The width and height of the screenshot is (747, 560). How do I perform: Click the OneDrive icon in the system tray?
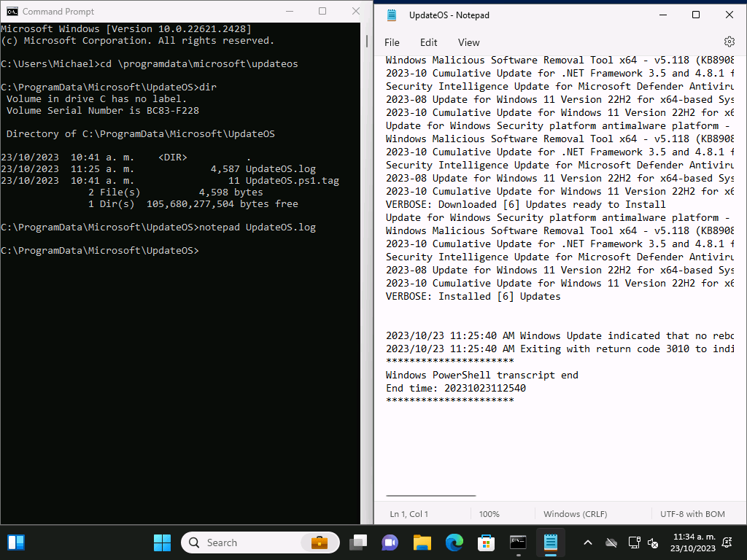[x=611, y=542]
